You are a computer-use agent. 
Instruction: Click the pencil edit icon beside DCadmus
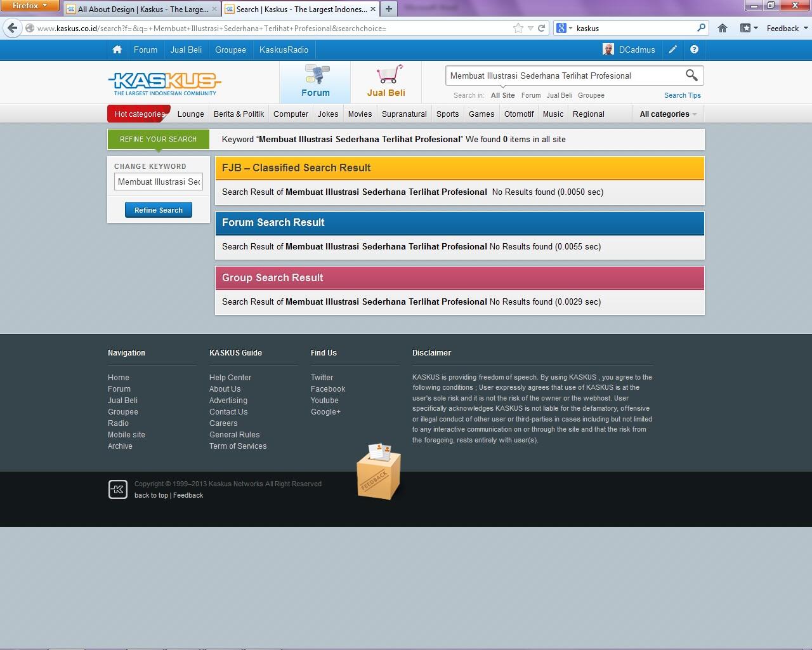[672, 50]
